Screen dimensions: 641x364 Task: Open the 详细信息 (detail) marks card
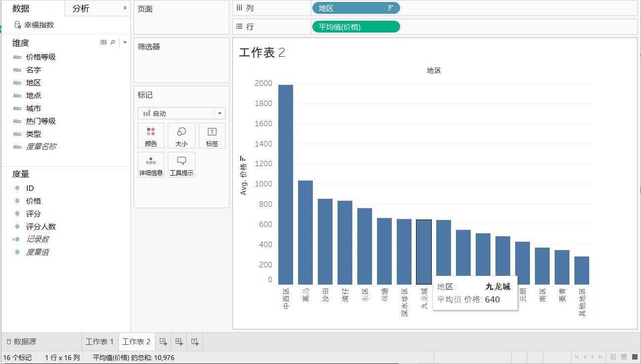pos(151,165)
